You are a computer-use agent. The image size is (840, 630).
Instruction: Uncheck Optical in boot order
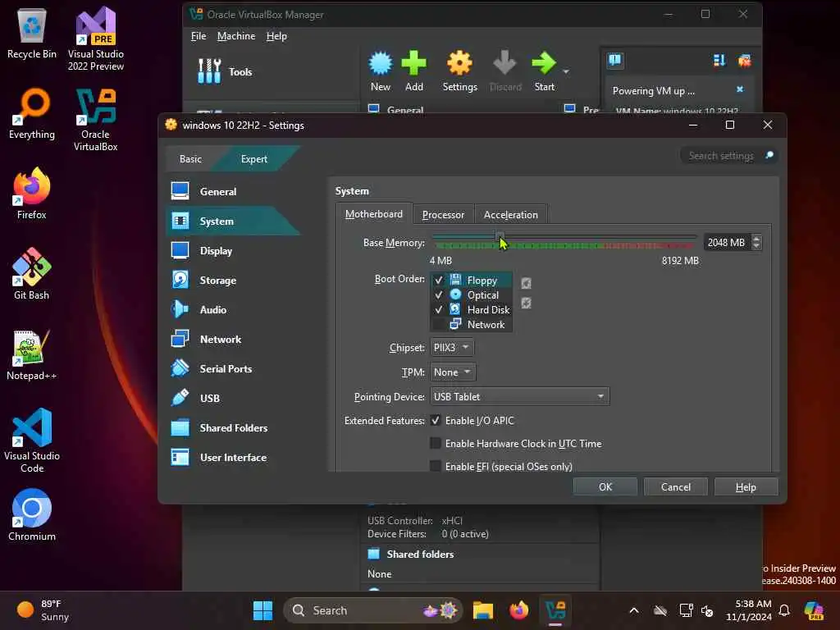click(x=439, y=294)
